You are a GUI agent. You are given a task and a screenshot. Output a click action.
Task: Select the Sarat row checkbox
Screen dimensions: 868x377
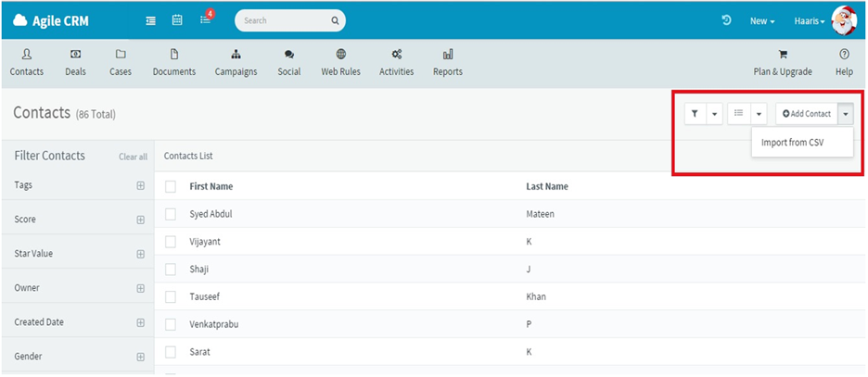[x=171, y=352]
